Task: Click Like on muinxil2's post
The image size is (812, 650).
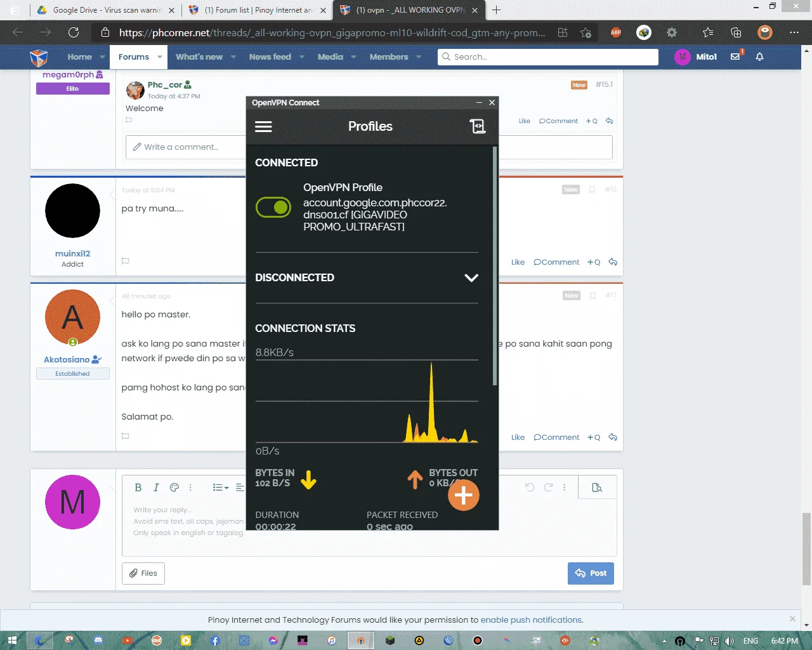Action: tap(518, 262)
